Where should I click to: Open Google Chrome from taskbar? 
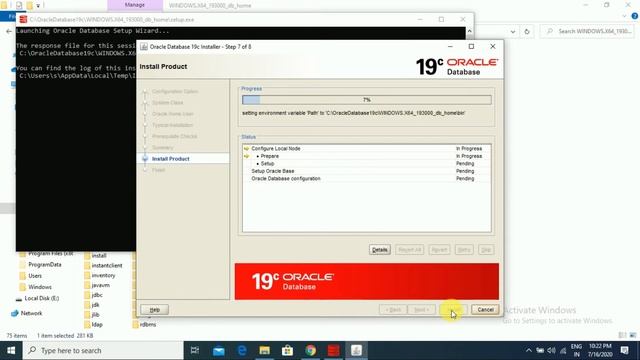[x=311, y=351]
